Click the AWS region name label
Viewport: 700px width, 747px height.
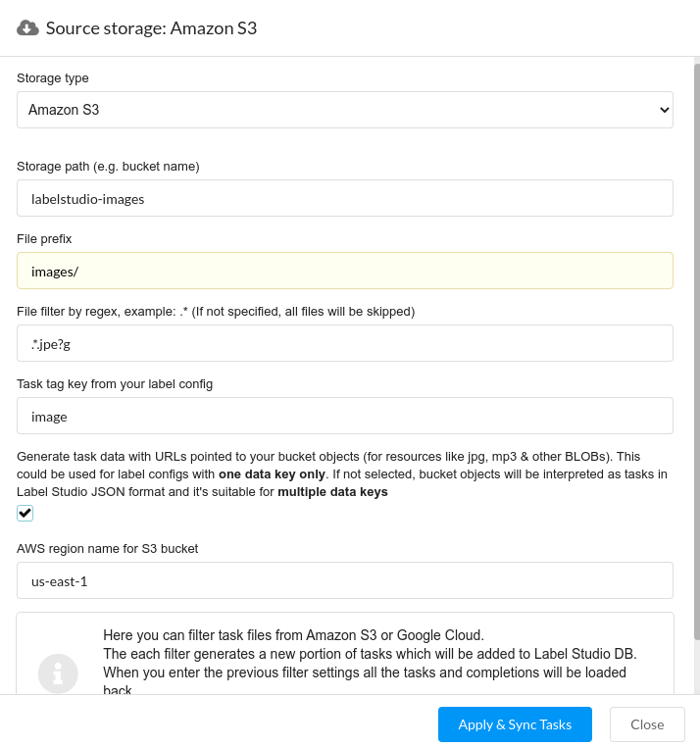(x=107, y=548)
